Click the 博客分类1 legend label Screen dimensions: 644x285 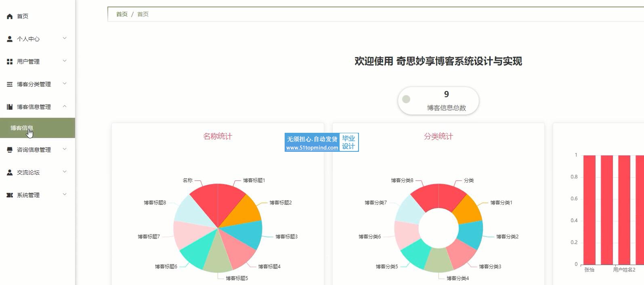tap(501, 203)
